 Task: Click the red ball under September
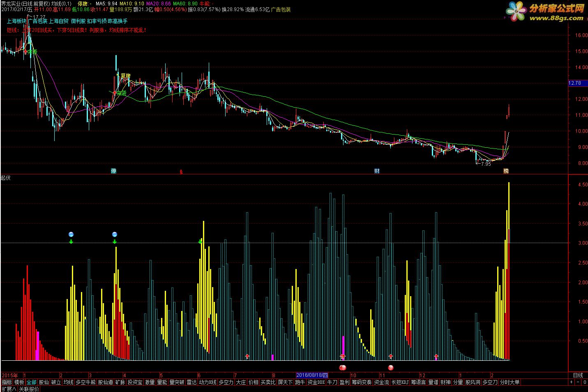[x=343, y=367]
